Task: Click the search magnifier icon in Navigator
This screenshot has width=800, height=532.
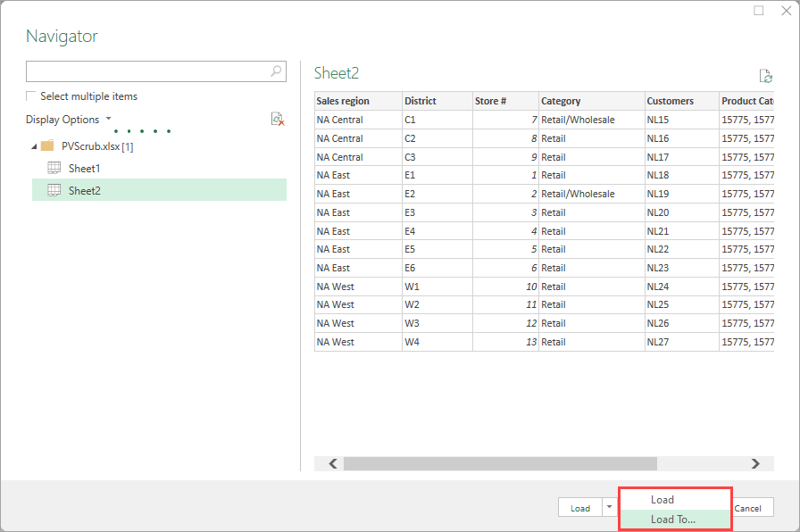Action: tap(276, 71)
